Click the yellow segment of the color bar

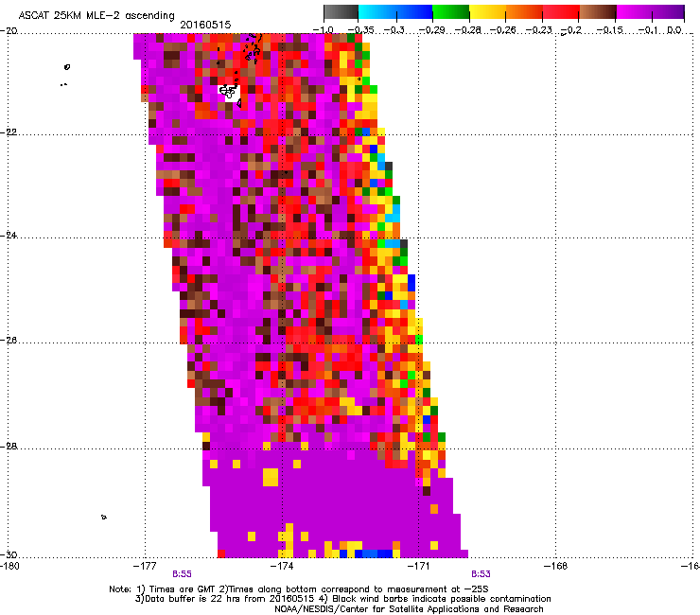tap(487, 11)
